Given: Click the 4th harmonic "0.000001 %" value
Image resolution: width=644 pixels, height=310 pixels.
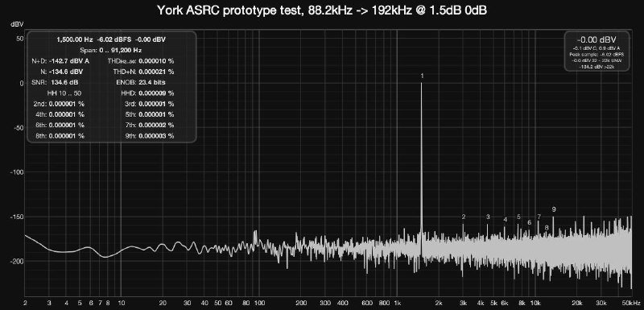Looking at the screenshot, I should click(x=66, y=114).
